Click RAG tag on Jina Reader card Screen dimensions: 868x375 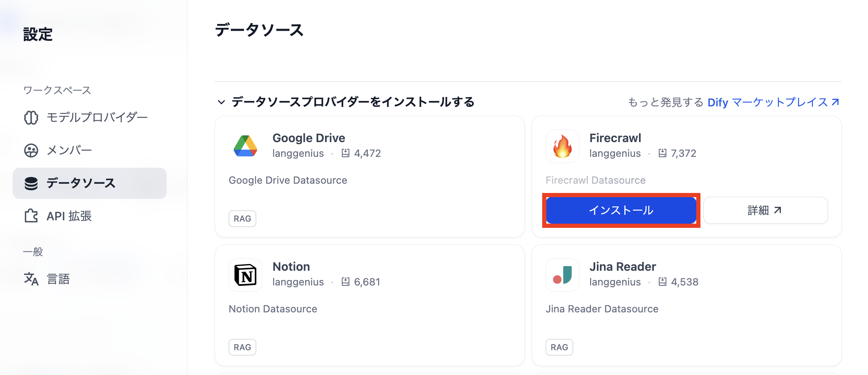point(559,347)
